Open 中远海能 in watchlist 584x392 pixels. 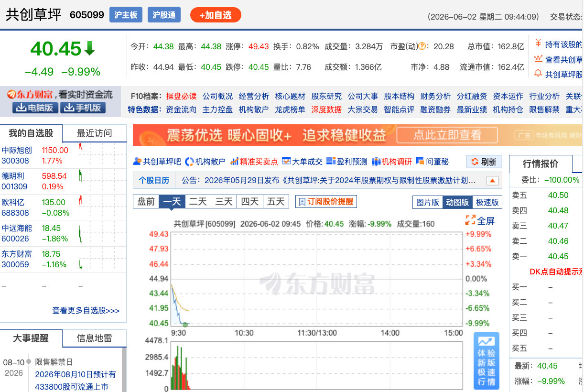[x=17, y=228]
